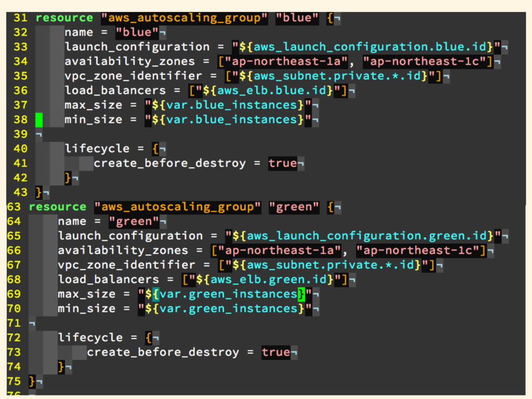Click availability_zones key on line 66
Image resolution: width=532 pixels, height=399 pixels.
[x=123, y=250]
